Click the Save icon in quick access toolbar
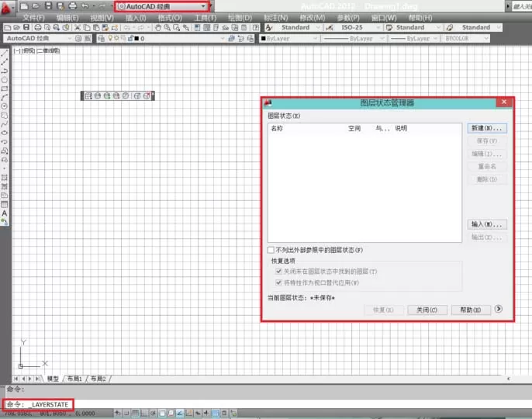The height and width of the screenshot is (419, 532). 49,5
